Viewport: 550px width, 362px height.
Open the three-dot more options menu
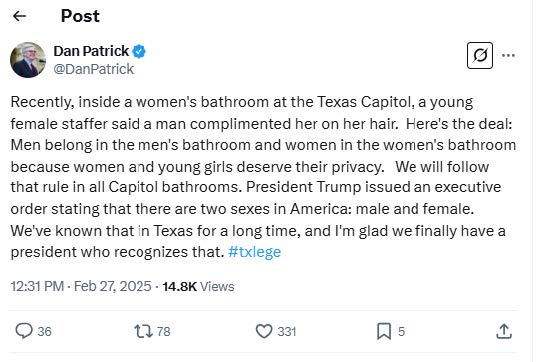point(508,55)
